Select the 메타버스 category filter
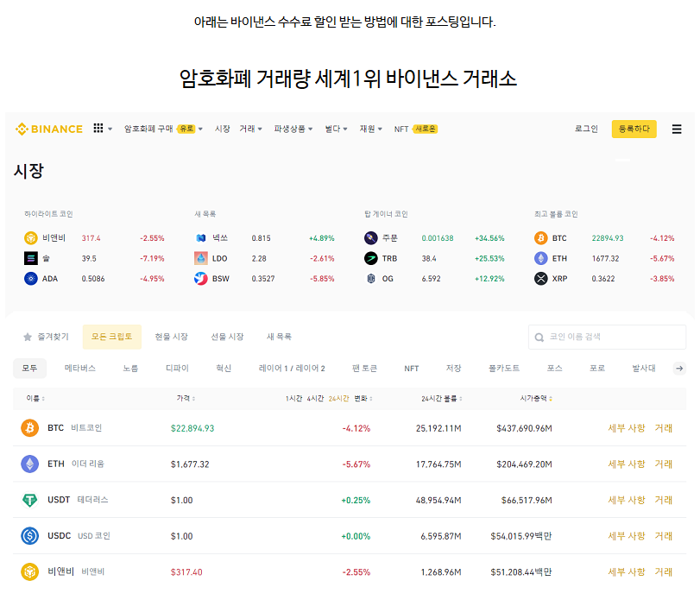Screen dimensions: 700x606 point(80,369)
